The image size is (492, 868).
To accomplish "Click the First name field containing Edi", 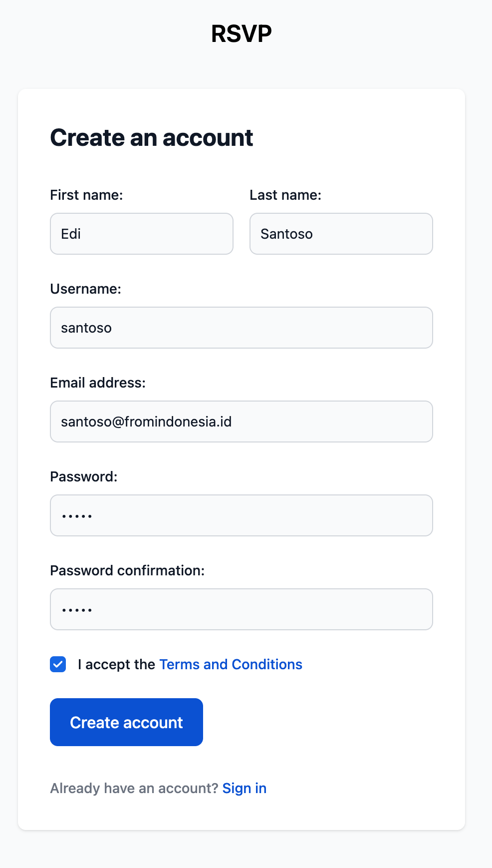I will (x=141, y=234).
